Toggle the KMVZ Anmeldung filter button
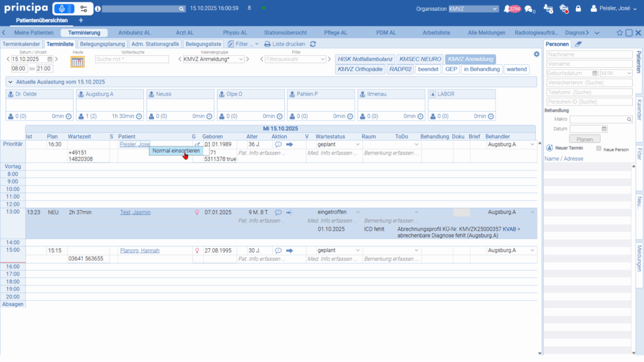 pyautogui.click(x=470, y=59)
